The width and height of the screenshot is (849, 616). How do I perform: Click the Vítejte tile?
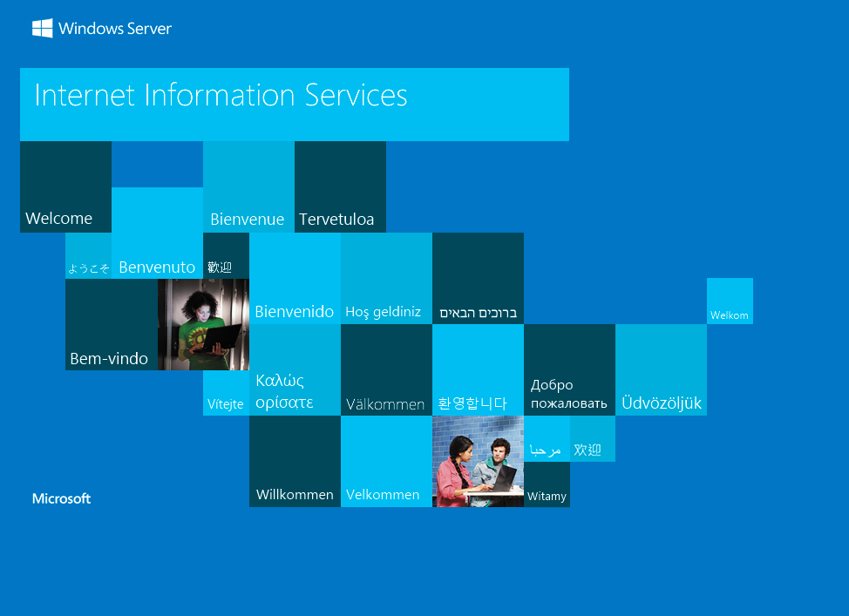pyautogui.click(x=226, y=393)
